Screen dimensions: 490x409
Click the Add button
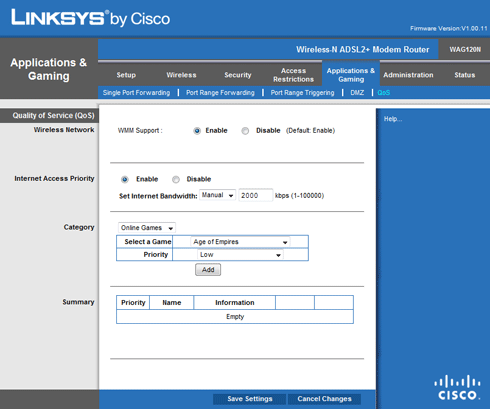208,270
